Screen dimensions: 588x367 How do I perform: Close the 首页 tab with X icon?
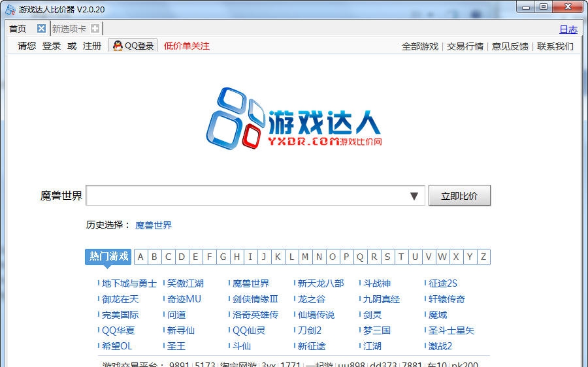point(42,29)
